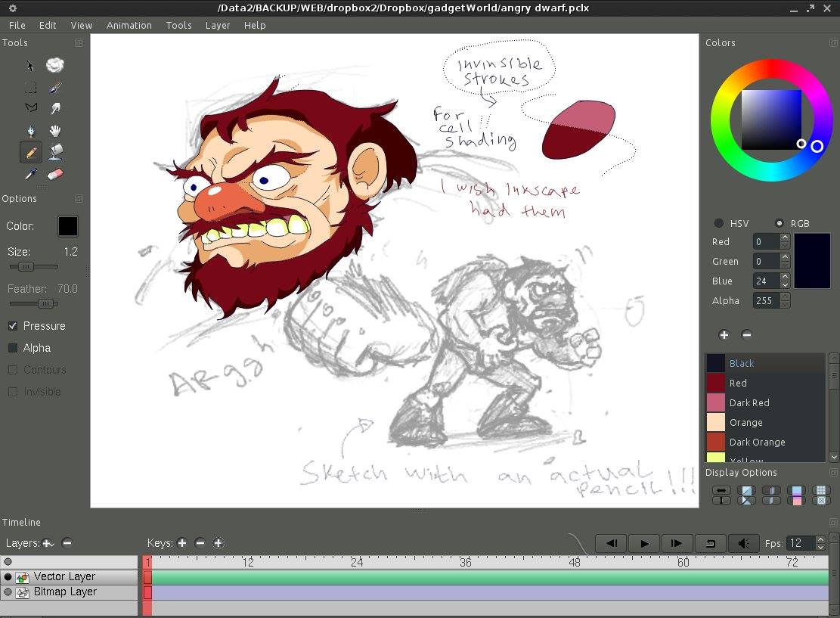Select the Dark Red palette swatch

[756, 402]
